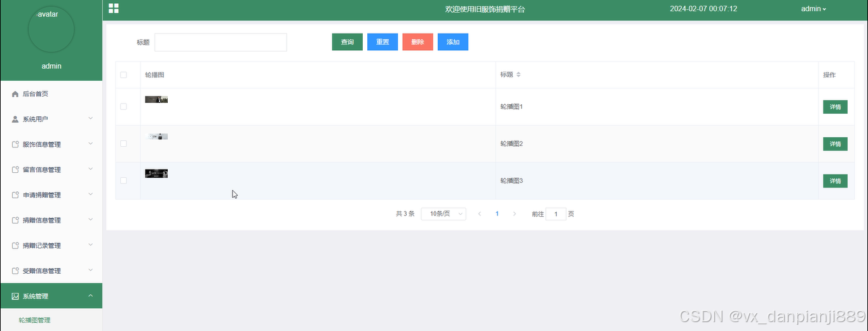Open 详情 for row 轮播图2
Screen dimensions: 868x331
(835, 144)
